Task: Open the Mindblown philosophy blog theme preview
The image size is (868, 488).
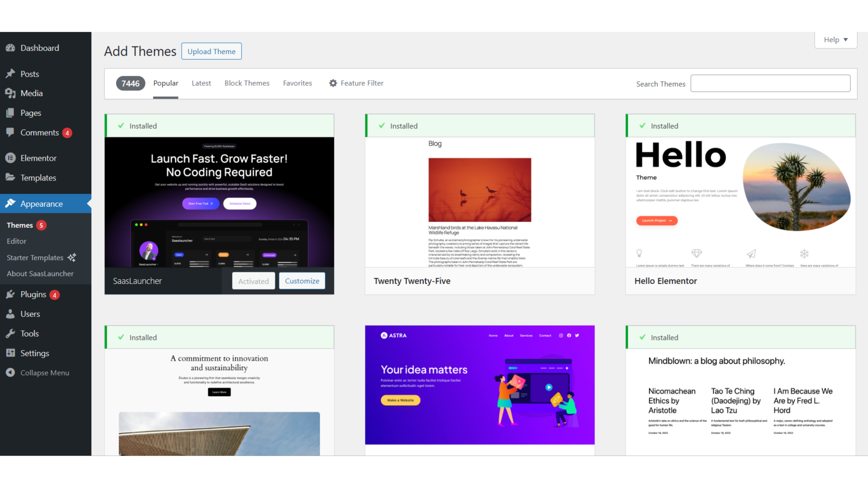Action: [741, 402]
